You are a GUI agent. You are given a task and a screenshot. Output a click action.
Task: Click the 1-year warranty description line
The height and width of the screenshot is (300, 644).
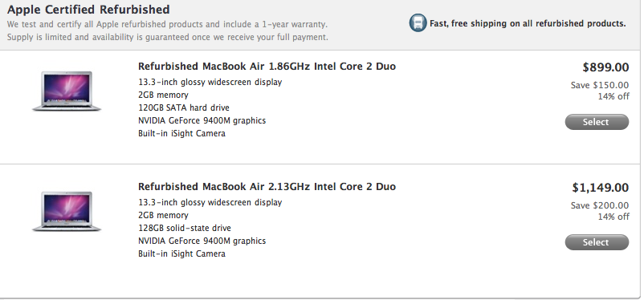167,24
